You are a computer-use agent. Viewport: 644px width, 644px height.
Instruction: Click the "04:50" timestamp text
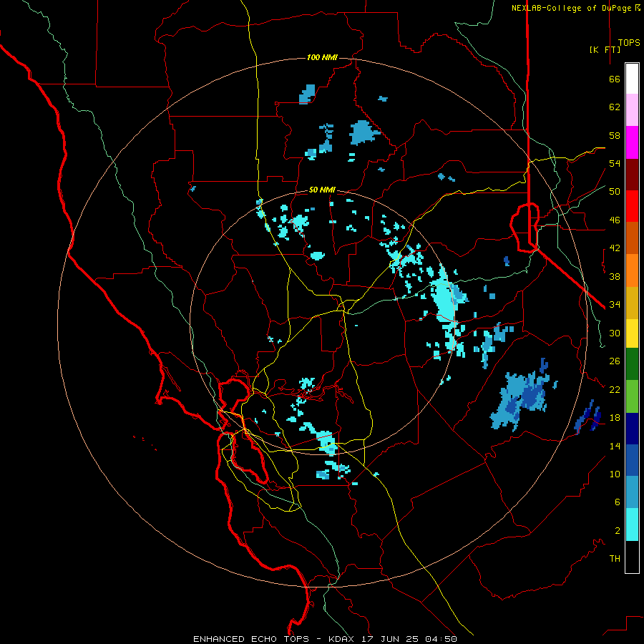pyautogui.click(x=441, y=639)
